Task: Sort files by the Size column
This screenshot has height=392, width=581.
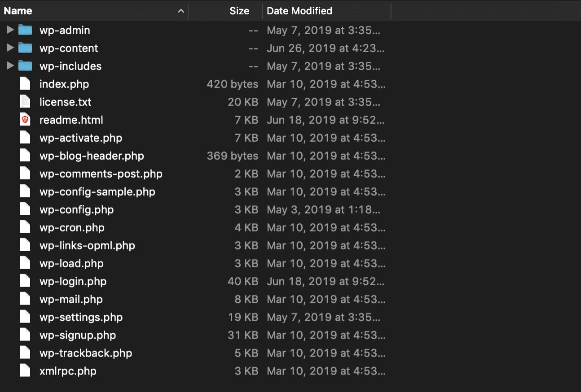Action: [x=239, y=11]
